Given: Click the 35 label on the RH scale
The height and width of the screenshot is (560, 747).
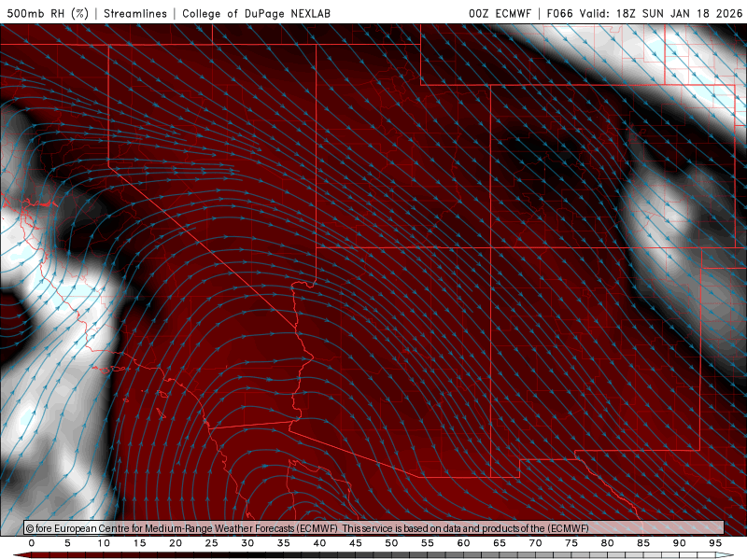Looking at the screenshot, I should [x=284, y=543].
